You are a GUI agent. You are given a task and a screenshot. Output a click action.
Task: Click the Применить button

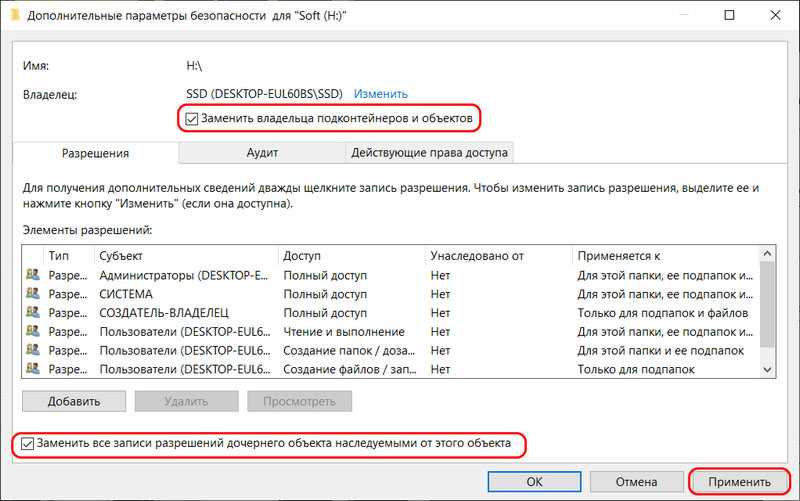pyautogui.click(x=740, y=481)
